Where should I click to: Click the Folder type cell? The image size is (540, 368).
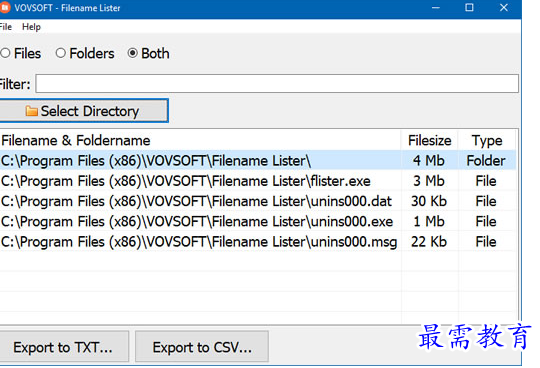click(x=486, y=161)
